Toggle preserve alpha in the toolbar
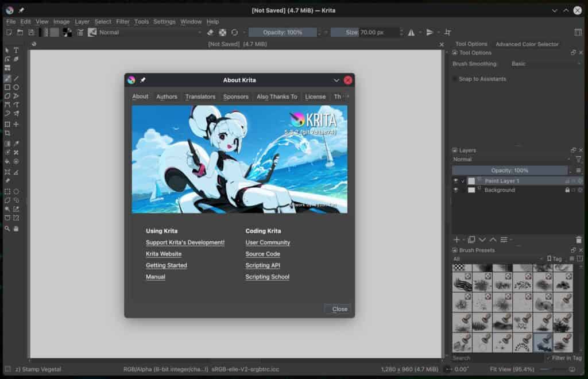This screenshot has height=379, width=588. tap(223, 33)
